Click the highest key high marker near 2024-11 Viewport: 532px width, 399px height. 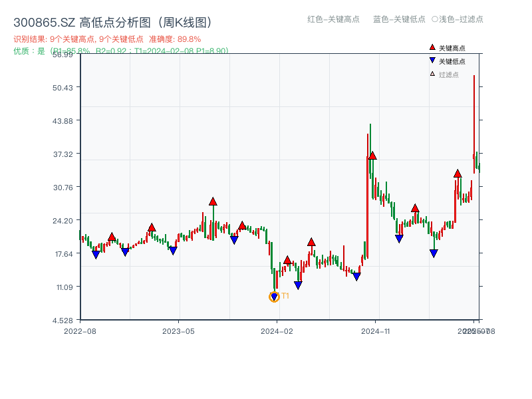point(372,155)
